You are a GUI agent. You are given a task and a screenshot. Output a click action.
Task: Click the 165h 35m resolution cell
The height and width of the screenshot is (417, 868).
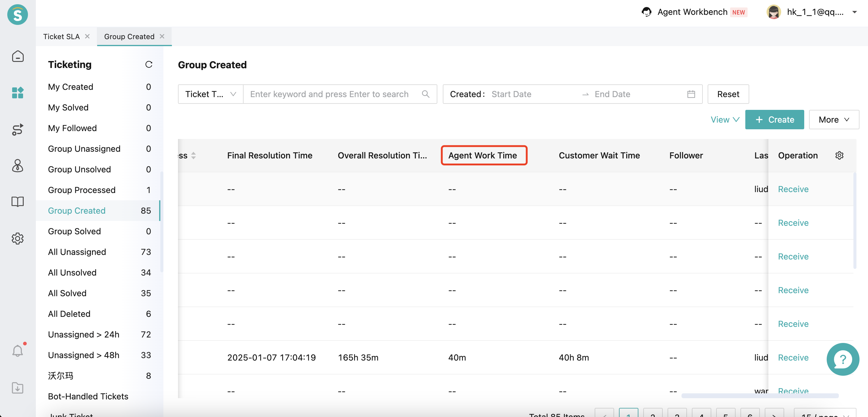point(358,358)
